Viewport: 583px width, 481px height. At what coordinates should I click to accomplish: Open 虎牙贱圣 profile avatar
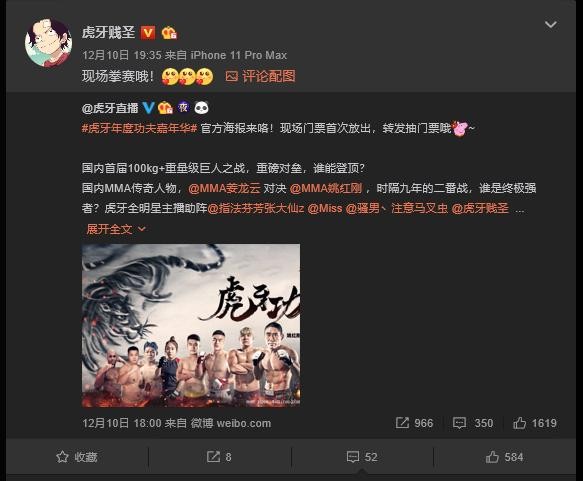point(49,43)
